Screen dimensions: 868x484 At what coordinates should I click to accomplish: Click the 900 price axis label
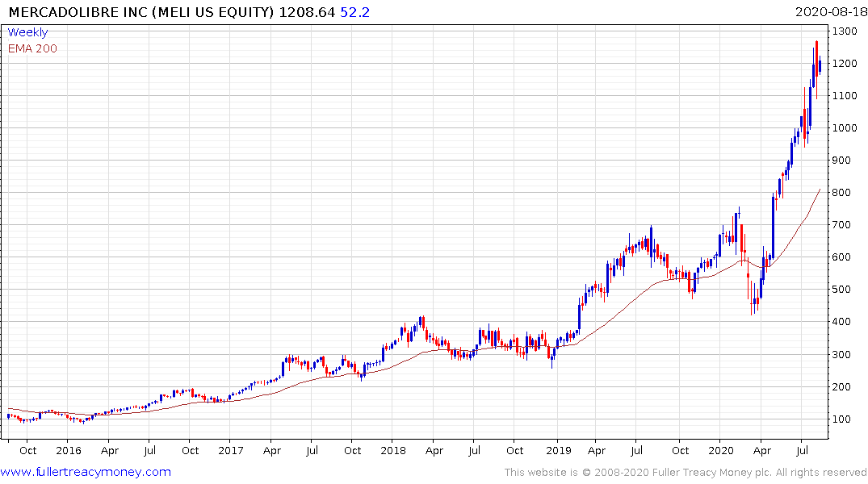click(x=841, y=161)
